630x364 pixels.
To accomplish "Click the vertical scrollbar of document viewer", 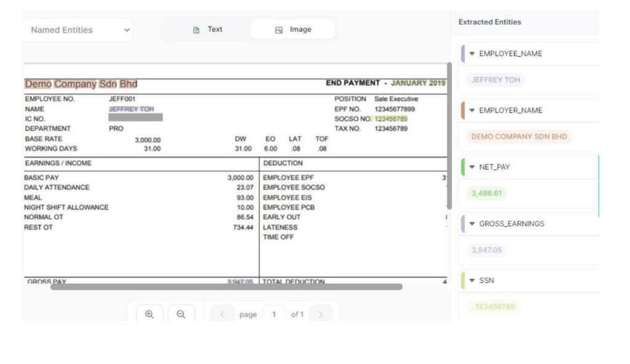I will [x=449, y=135].
